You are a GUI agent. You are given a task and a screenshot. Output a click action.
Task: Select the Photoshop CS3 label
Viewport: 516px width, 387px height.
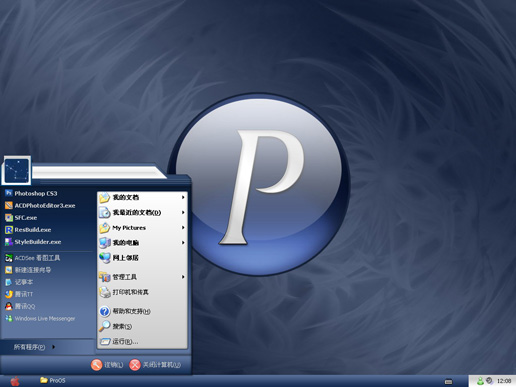tap(36, 193)
